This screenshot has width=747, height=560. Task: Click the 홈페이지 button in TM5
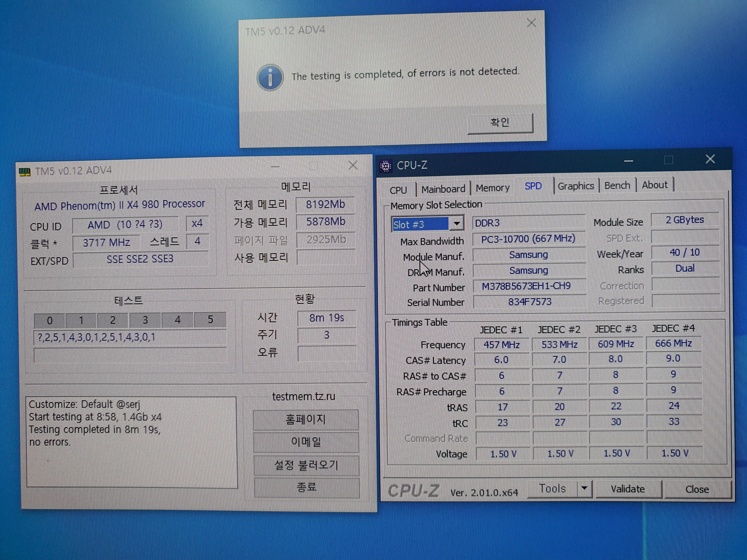[306, 420]
